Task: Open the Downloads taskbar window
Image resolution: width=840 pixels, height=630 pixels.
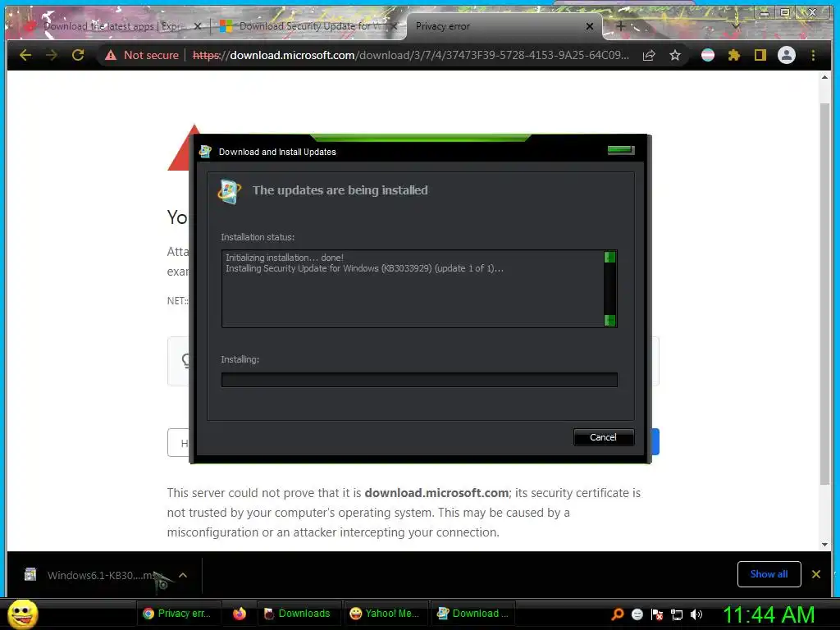Action: pyautogui.click(x=299, y=614)
